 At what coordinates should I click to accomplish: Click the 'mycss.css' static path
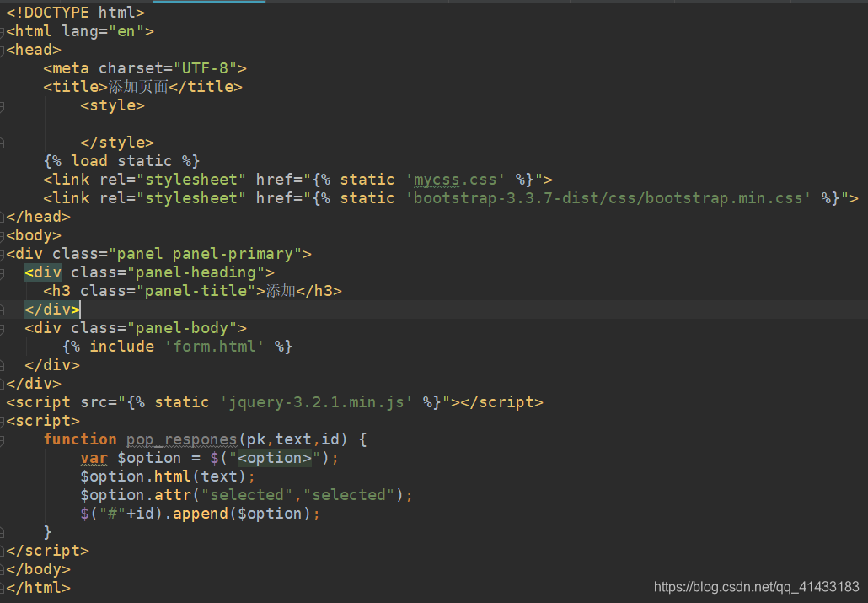point(455,180)
